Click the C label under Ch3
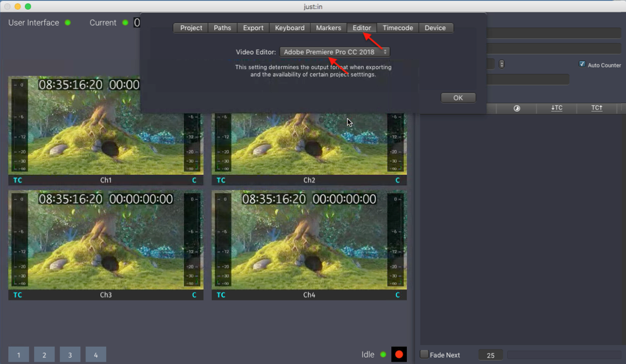 point(194,295)
